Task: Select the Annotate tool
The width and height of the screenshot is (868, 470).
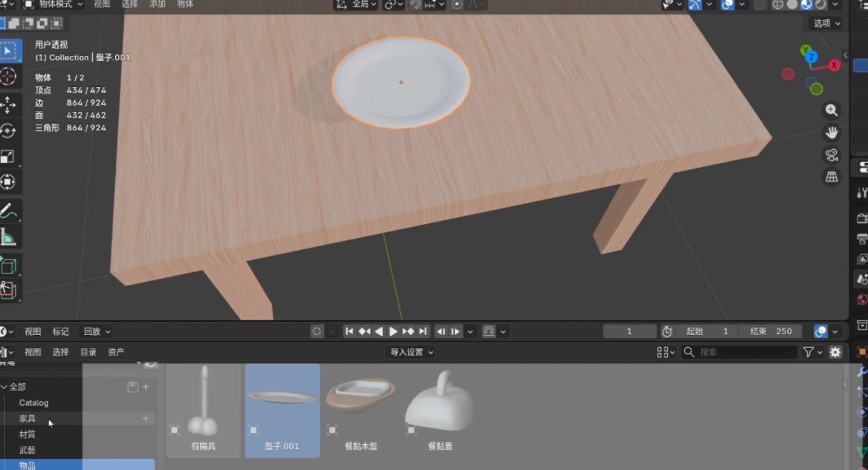Action: [8, 212]
